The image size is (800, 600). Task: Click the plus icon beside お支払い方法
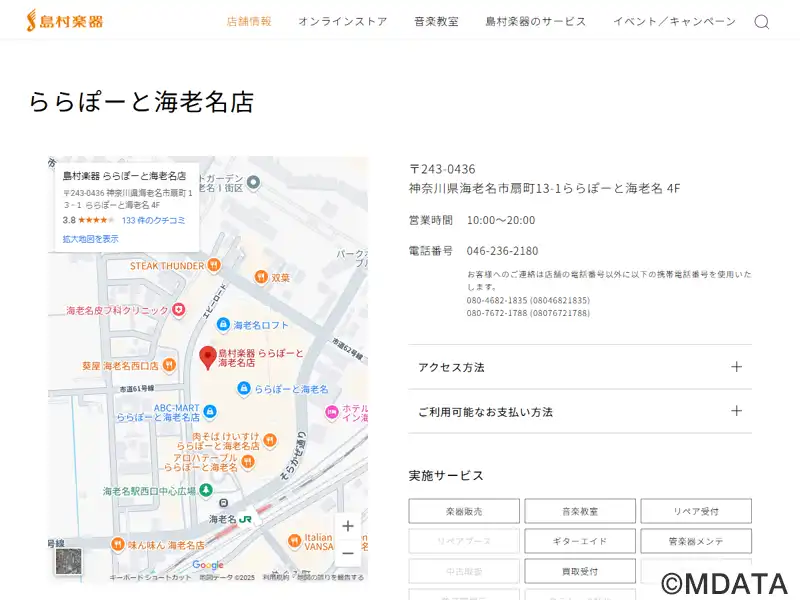(x=736, y=411)
